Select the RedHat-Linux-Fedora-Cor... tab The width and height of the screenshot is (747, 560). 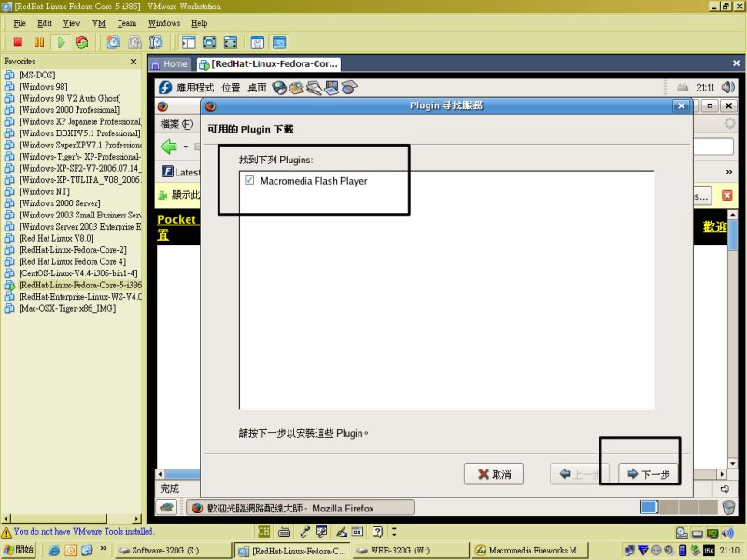[x=269, y=64]
